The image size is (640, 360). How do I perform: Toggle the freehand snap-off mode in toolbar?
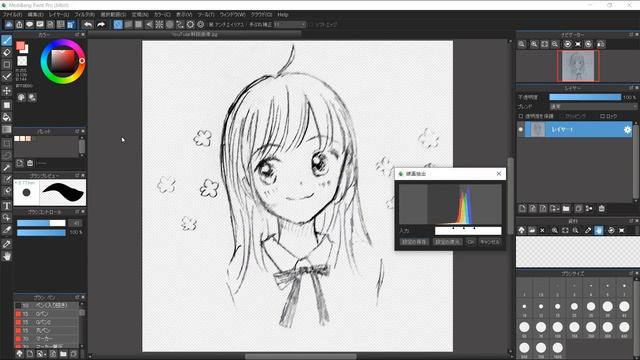pyautogui.click(x=118, y=24)
